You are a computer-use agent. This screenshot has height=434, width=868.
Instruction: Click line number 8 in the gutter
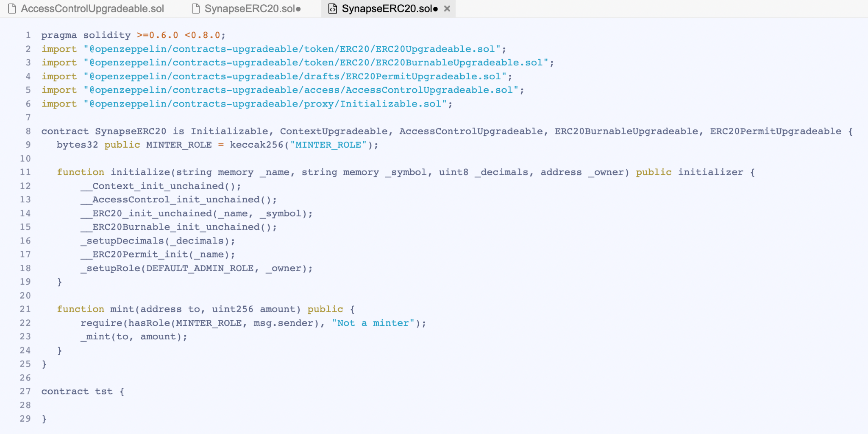28,131
